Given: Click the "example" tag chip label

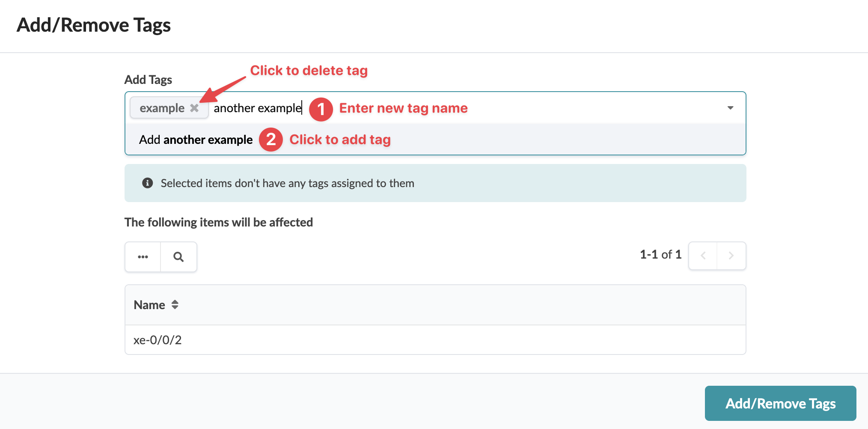Looking at the screenshot, I should click(x=162, y=108).
